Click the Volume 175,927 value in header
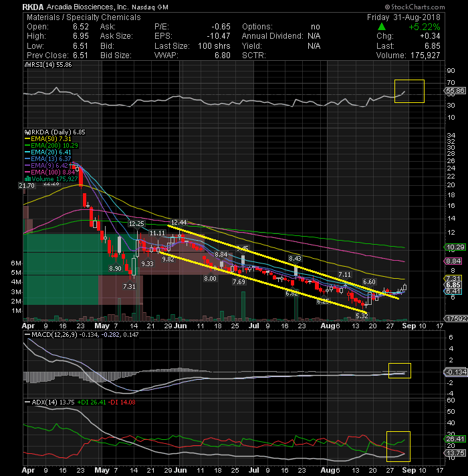Screen dimensions: 468x476 click(425, 55)
